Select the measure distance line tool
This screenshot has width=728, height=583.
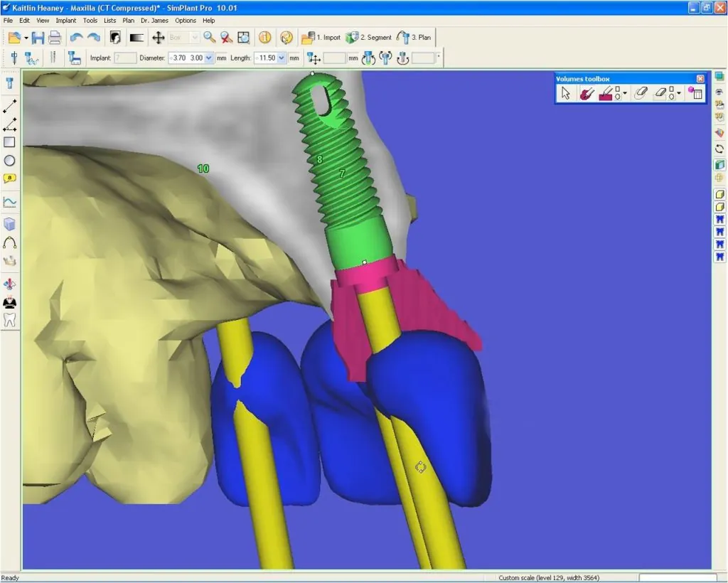[x=10, y=107]
